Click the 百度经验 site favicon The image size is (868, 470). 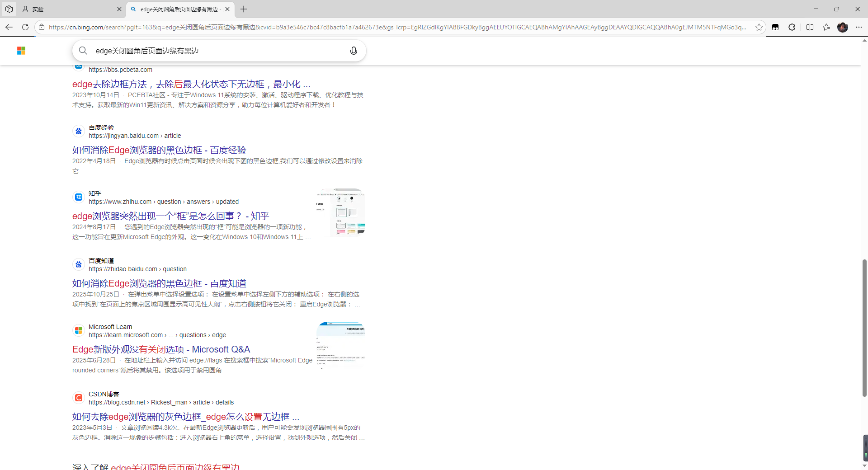point(79,131)
